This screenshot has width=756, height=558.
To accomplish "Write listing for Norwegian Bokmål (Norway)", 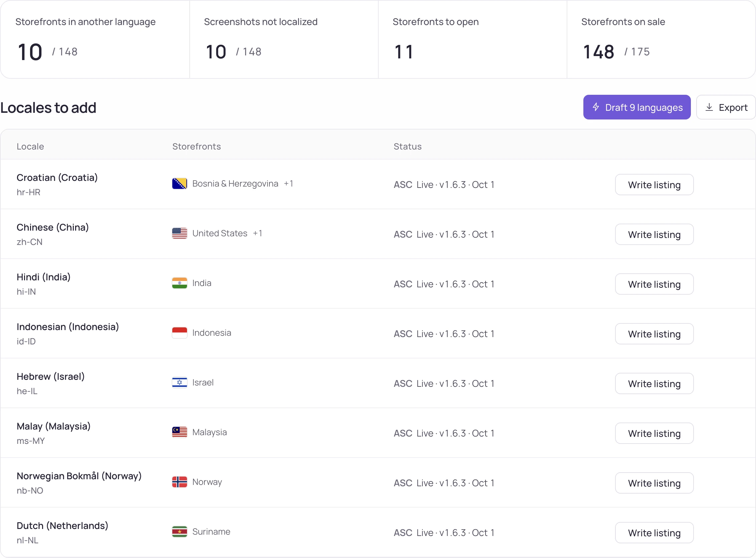I will [x=654, y=483].
